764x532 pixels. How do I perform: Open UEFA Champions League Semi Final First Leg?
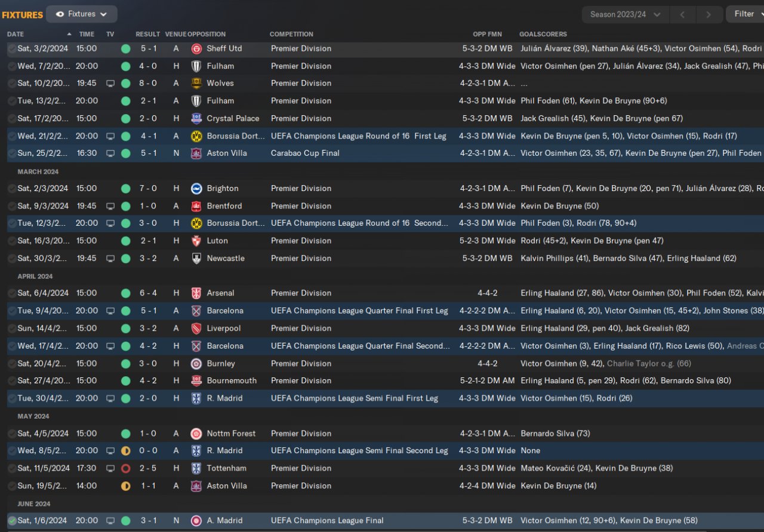click(355, 399)
